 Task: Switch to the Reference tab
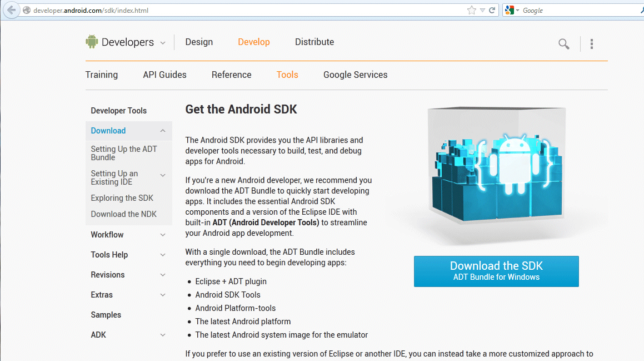(231, 75)
